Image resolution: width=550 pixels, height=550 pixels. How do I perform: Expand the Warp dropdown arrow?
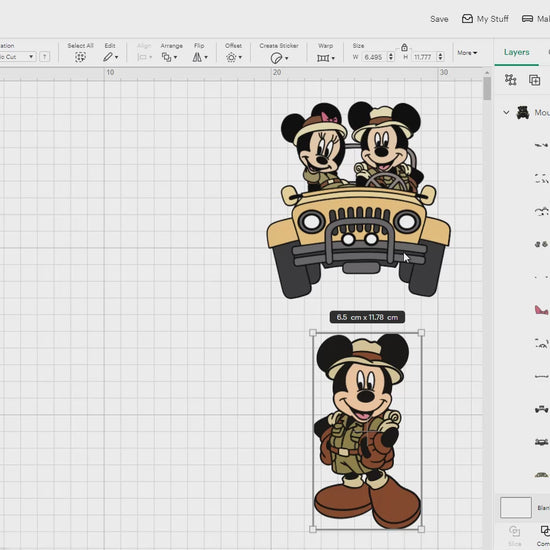coord(333,58)
